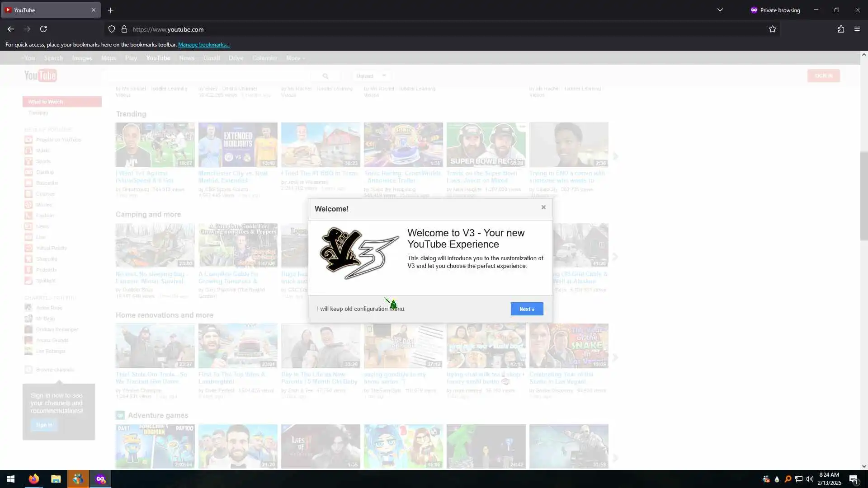The image size is (868, 488).
Task: Expand the Upload button dropdown arrow
Action: (384, 75)
